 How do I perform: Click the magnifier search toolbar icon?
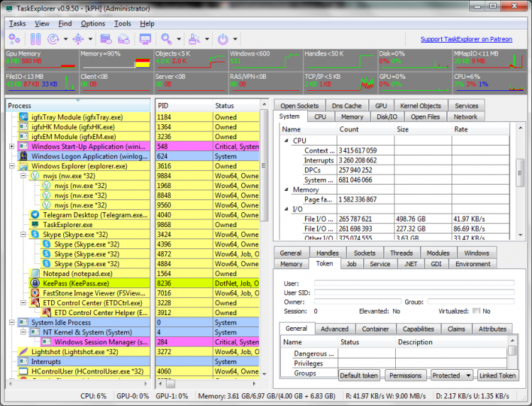[167, 38]
